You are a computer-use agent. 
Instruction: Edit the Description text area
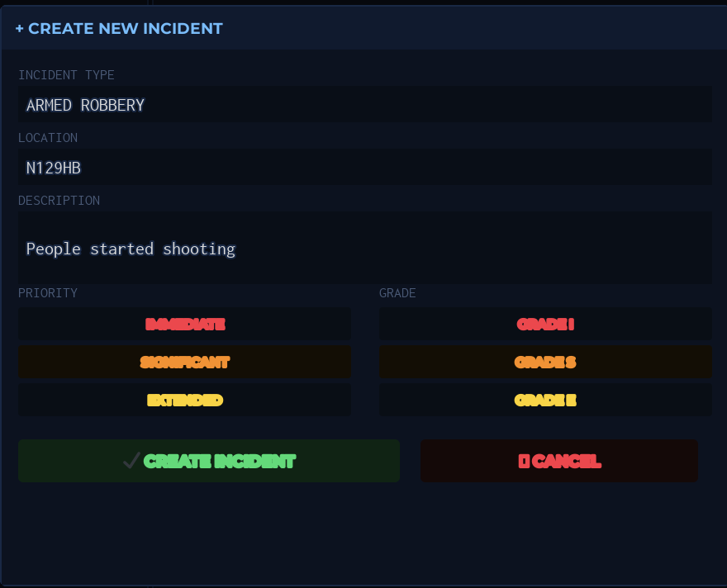[x=364, y=248]
